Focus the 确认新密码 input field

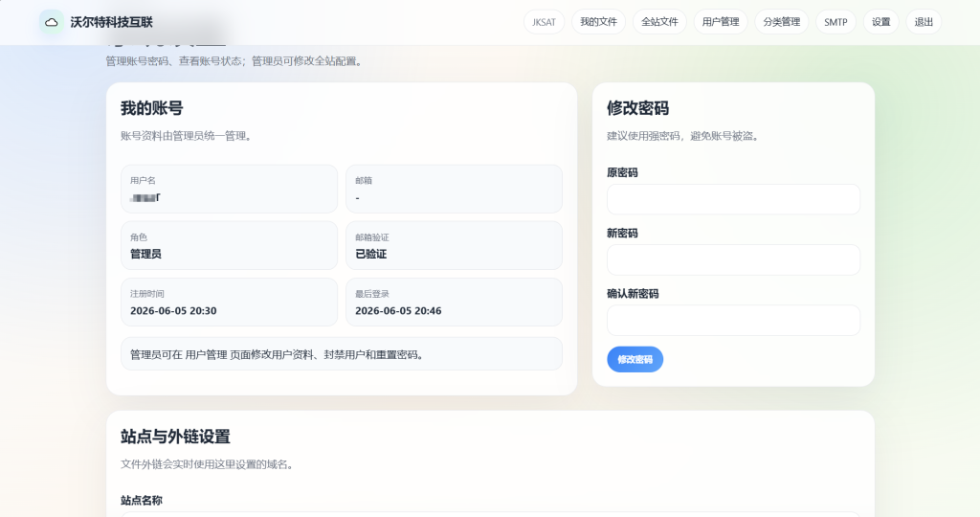(733, 320)
